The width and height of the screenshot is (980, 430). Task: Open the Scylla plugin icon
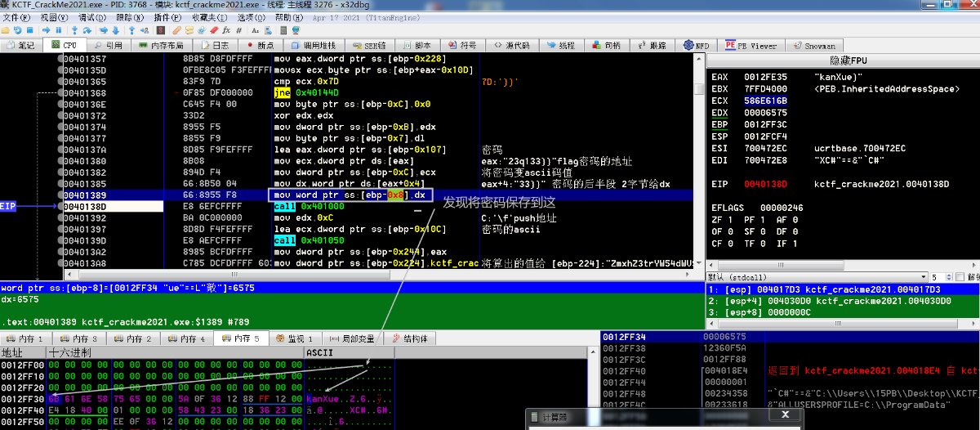(x=161, y=30)
